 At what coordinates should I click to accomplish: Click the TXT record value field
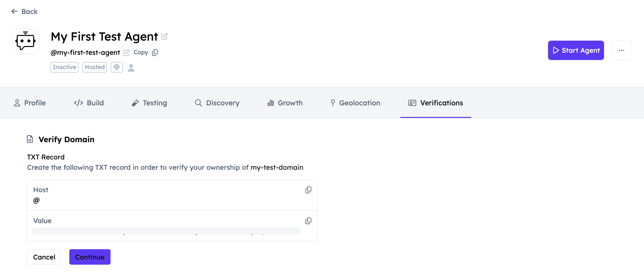pyautogui.click(x=166, y=231)
